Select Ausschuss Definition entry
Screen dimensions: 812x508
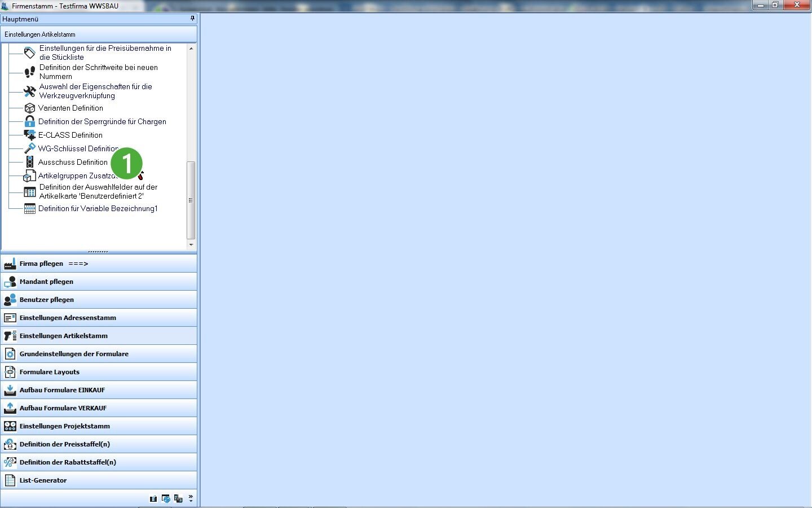click(73, 162)
